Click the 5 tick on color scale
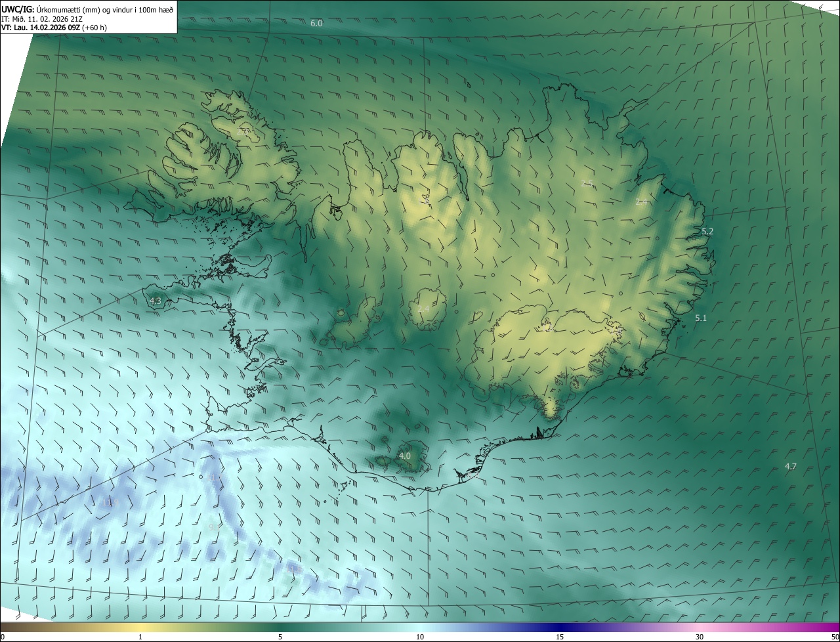This screenshot has width=840, height=642. (x=280, y=637)
